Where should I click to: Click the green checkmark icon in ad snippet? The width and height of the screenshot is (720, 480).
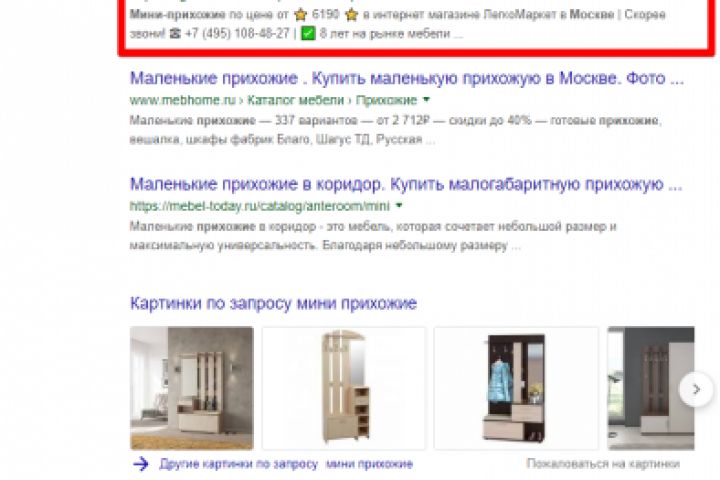(308, 34)
